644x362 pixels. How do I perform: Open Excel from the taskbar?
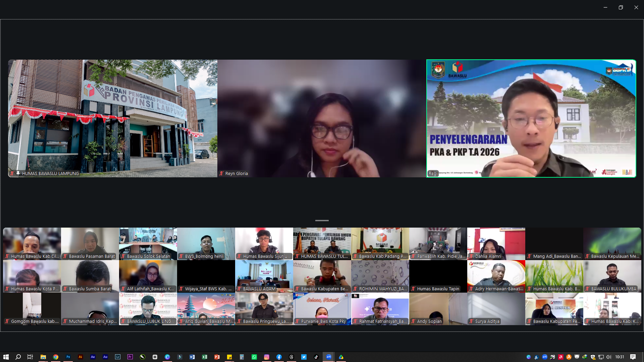click(205, 357)
